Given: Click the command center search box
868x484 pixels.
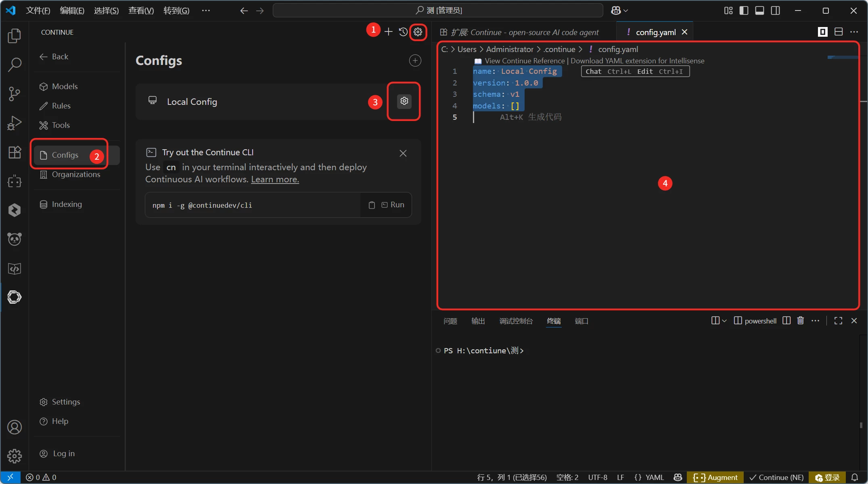Looking at the screenshot, I should 438,10.
